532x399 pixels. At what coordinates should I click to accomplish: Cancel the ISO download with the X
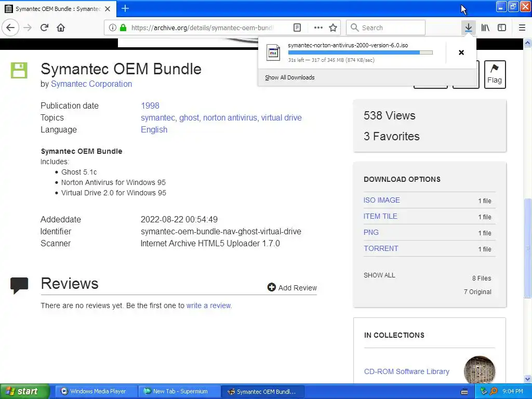(461, 52)
